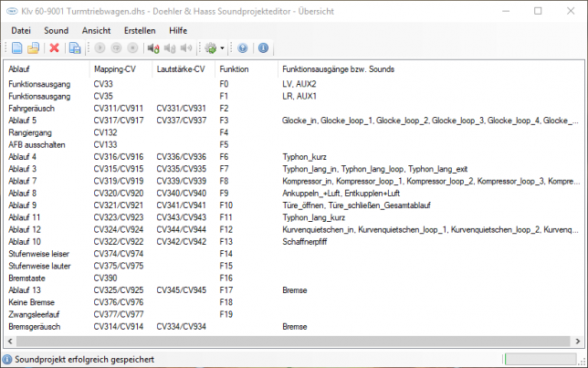Viewport: 588px width, 368px height.
Task: Select the Ablauf 4 row
Action: [x=294, y=157]
